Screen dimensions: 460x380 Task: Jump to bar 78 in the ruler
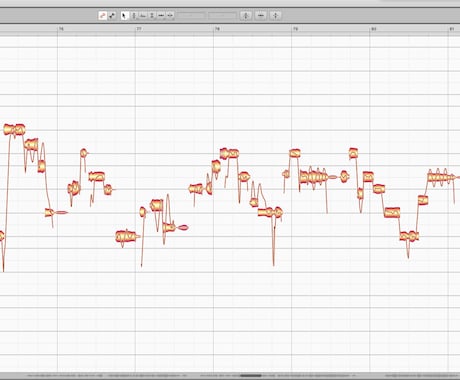click(217, 29)
